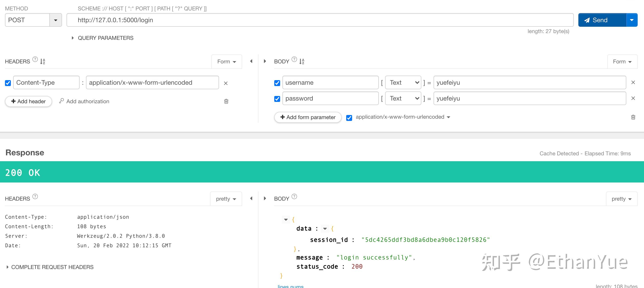Open the POST method dropdown
This screenshot has height=288, width=644.
click(55, 20)
